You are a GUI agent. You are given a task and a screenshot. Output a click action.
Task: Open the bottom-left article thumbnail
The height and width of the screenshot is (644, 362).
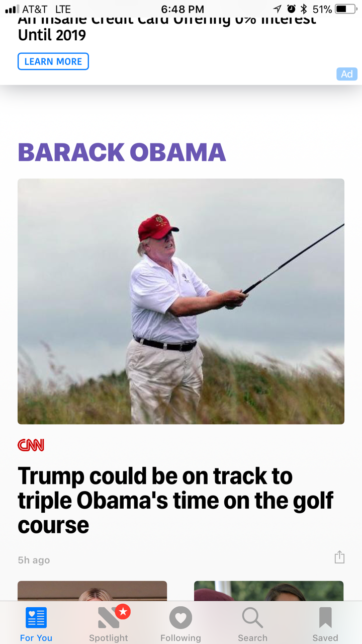click(92, 591)
